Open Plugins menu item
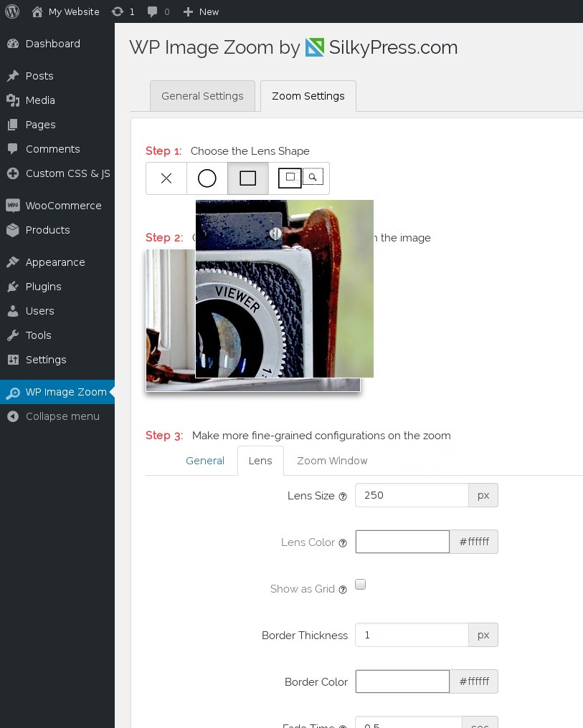Viewport: 583px width, 728px height. (57, 287)
